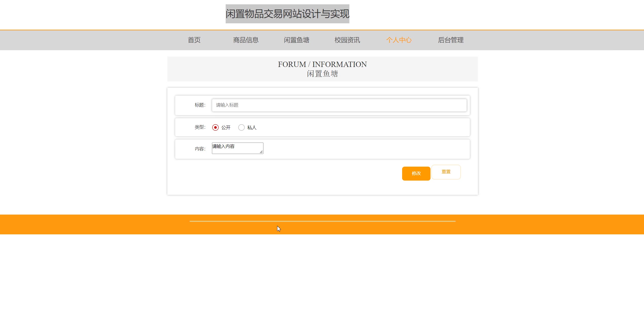Open the 首页 navigation tab
Viewport: 644px width, 314px height.
194,40
